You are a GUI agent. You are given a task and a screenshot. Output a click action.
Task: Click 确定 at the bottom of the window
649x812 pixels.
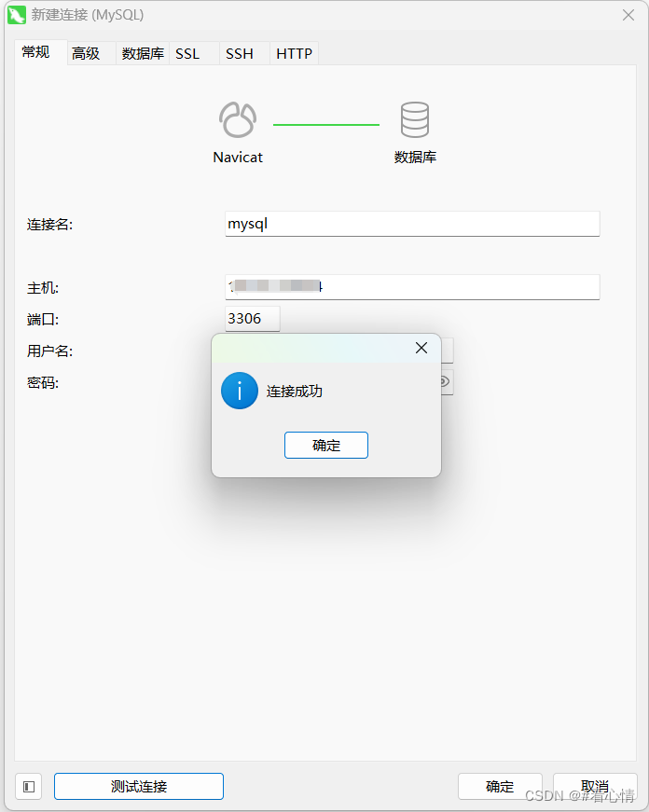pyautogui.click(x=500, y=787)
